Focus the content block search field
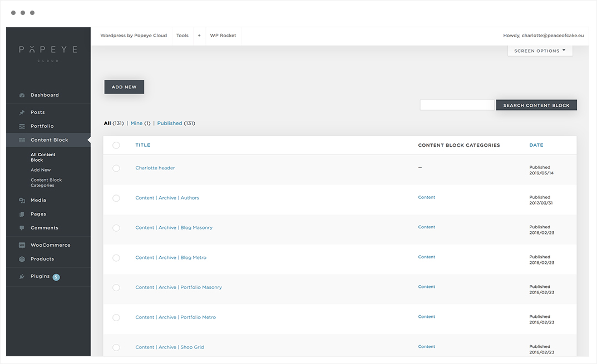Viewport: 597px width, 364px height. (x=457, y=106)
